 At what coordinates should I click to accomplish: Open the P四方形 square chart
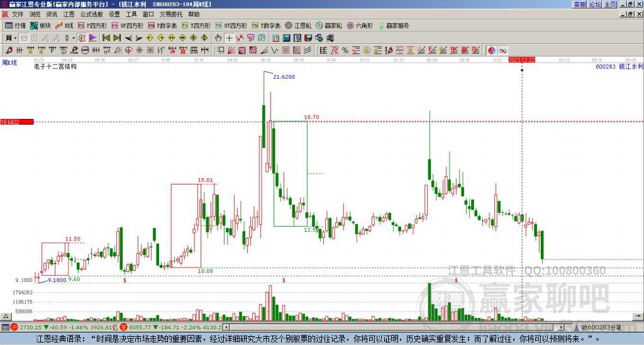(x=92, y=25)
